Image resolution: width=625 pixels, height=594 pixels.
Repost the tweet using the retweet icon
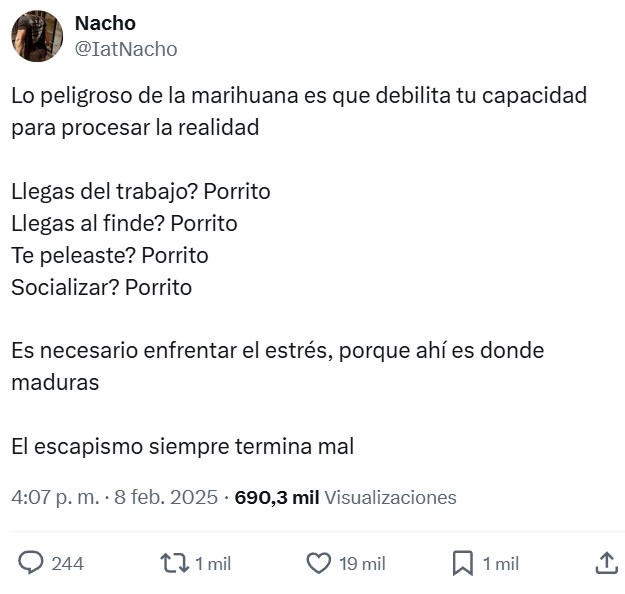[x=174, y=563]
